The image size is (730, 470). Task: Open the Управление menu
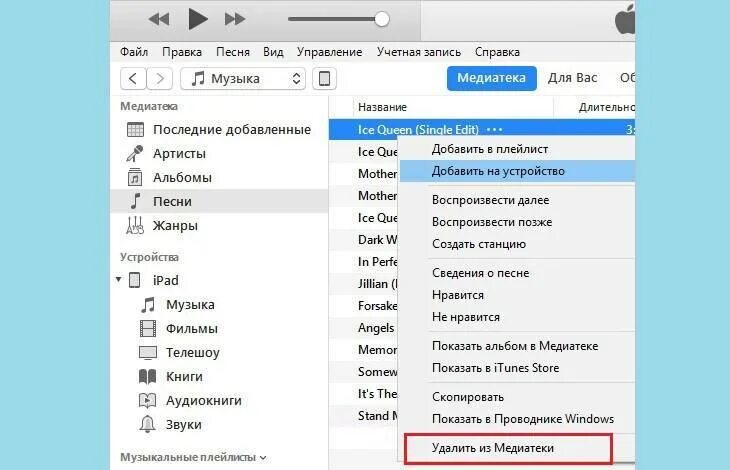click(330, 52)
